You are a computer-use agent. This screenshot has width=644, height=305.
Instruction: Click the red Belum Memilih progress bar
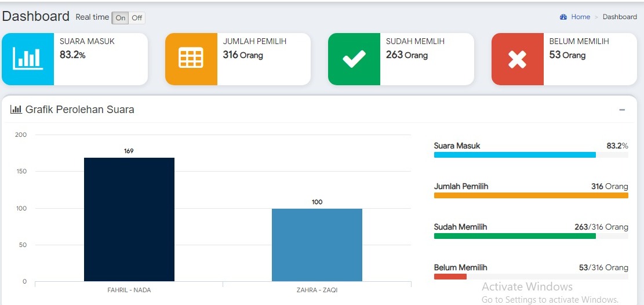click(450, 277)
